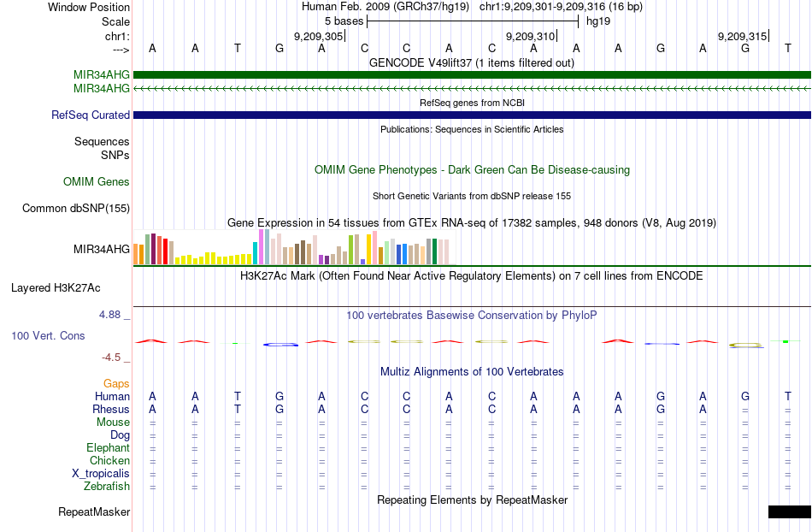This screenshot has width=812, height=532.
Task: Open the H3K27Ac Mark track title
Action: [x=472, y=275]
